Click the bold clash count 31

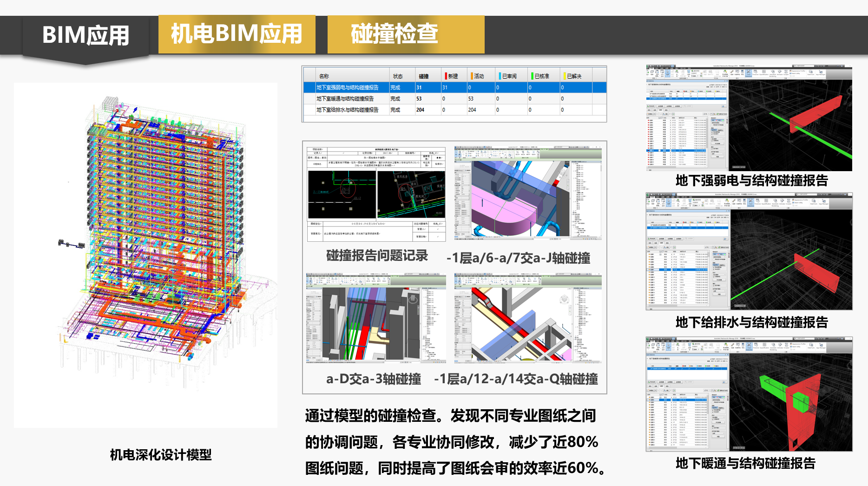point(419,87)
